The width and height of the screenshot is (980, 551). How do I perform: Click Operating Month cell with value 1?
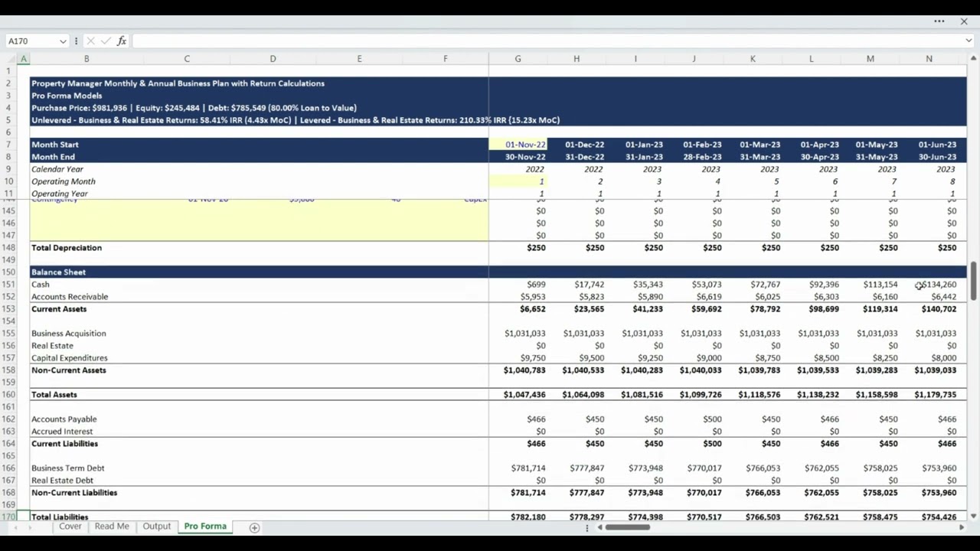coord(518,181)
